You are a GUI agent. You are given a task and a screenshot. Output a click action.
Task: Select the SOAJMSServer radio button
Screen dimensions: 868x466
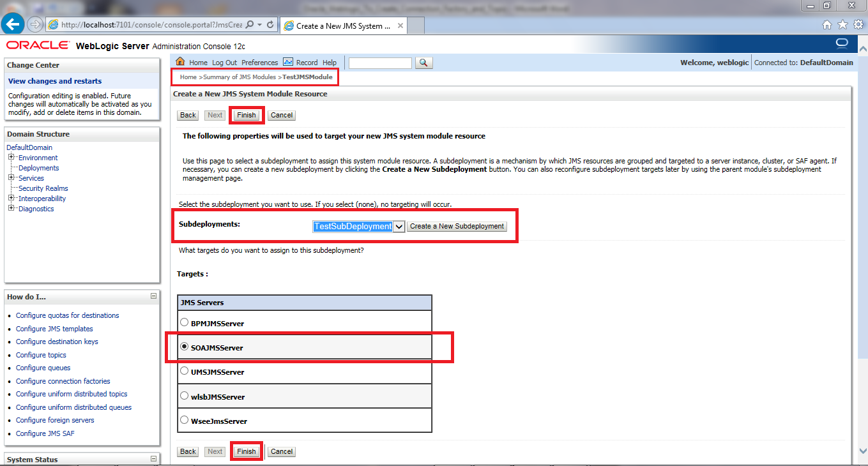coord(185,347)
